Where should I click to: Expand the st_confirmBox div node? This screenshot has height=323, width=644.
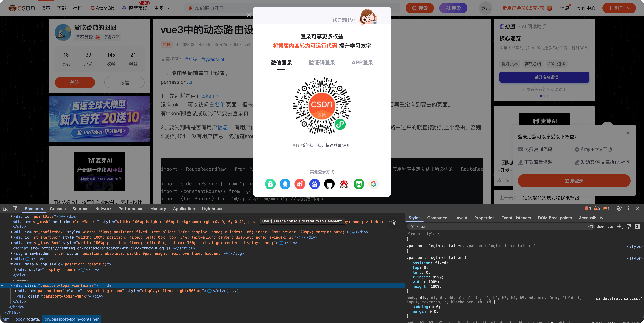tap(12, 232)
